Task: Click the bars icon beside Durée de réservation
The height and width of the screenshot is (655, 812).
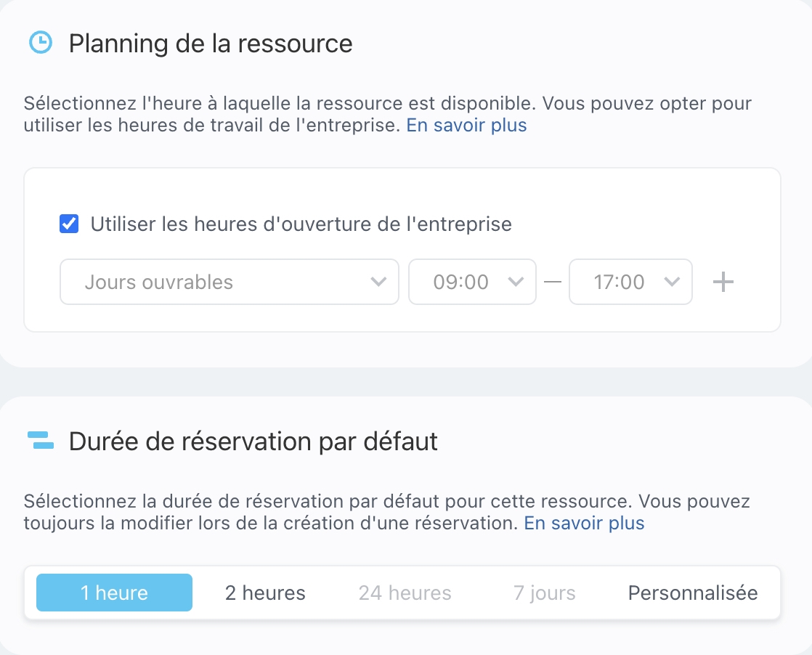Action: 41,441
